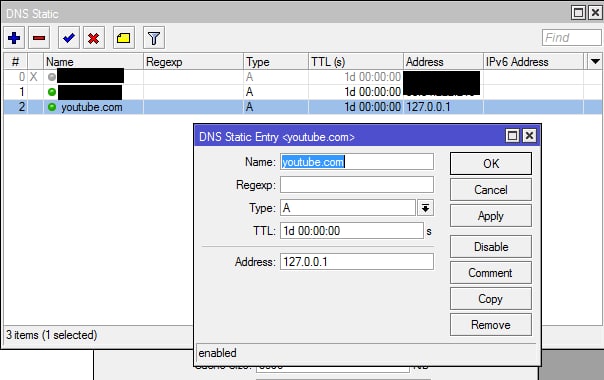Close DNS Static Entry dialog
604x380 pixels.
[x=530, y=136]
